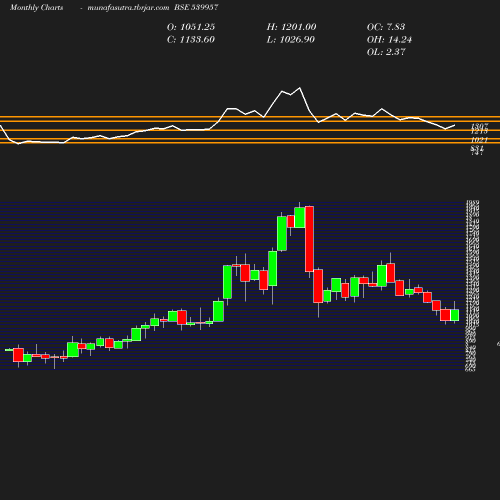The width and height of the screenshot is (500, 500).
Task: Click the tallest red candlestick
Action: pos(309,239)
